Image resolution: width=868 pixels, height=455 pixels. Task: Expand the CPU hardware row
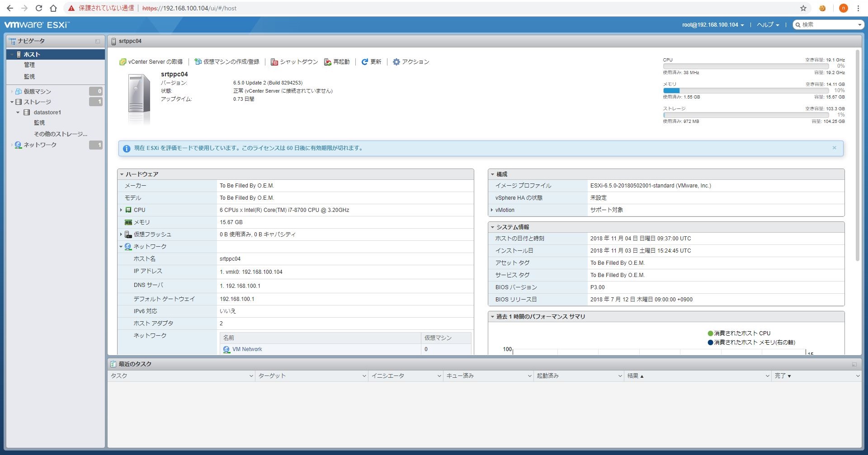[x=121, y=210]
